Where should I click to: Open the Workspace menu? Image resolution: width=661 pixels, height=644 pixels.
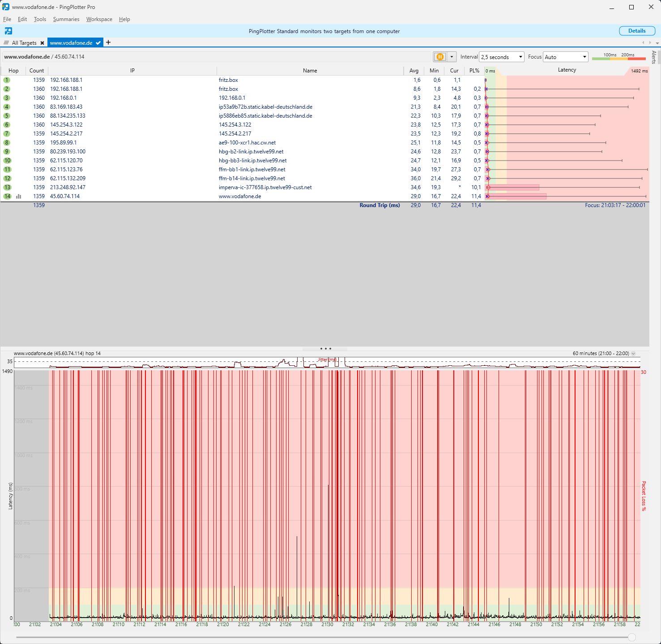tap(99, 19)
